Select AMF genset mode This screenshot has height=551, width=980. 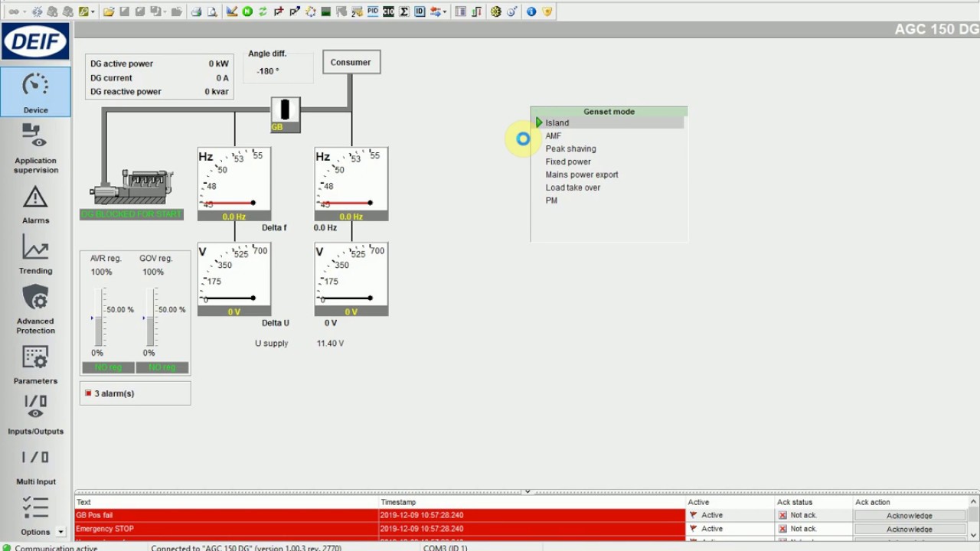coord(554,136)
